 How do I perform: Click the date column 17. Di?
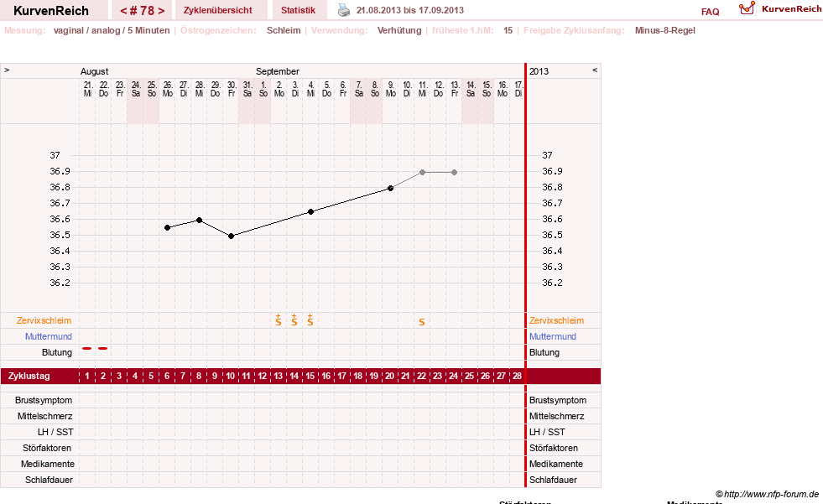(x=518, y=89)
